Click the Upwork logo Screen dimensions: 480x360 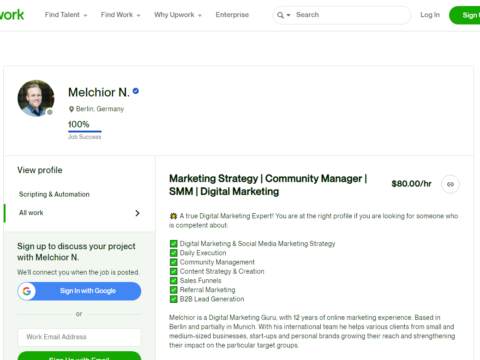click(x=12, y=15)
